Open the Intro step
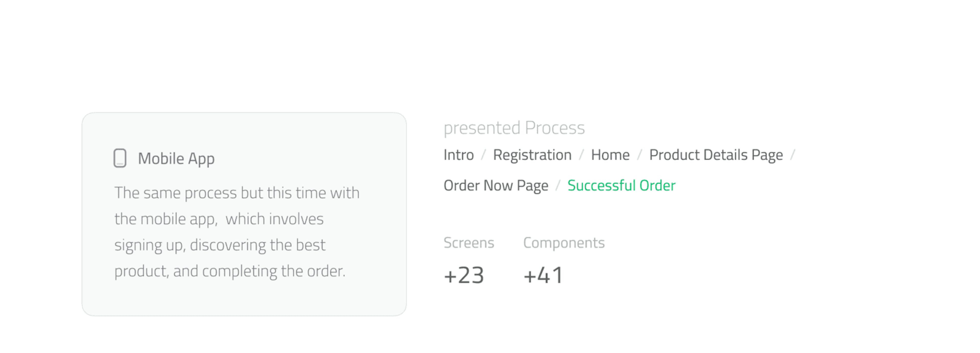The width and height of the screenshot is (980, 353). [458, 155]
